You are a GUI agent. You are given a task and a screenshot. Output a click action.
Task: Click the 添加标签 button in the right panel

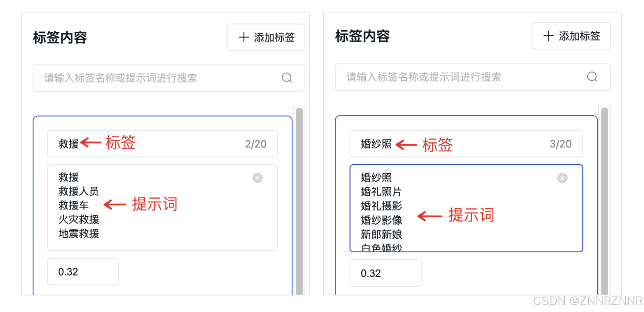pos(571,36)
